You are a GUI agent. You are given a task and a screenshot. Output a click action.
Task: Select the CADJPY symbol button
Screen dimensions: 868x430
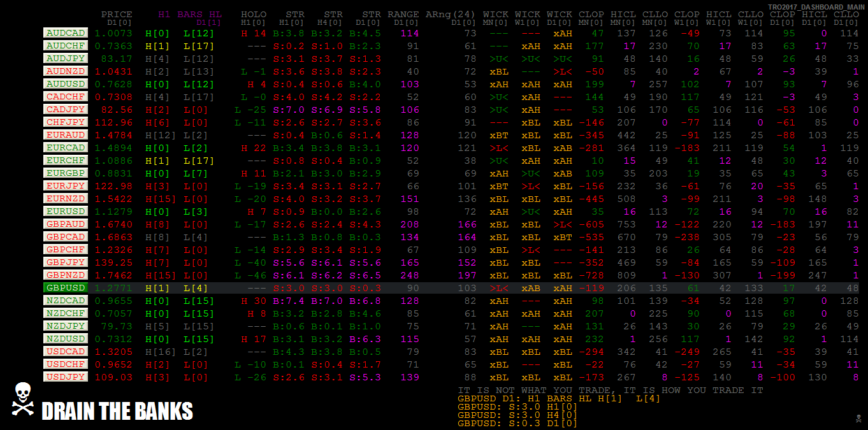[x=66, y=109]
